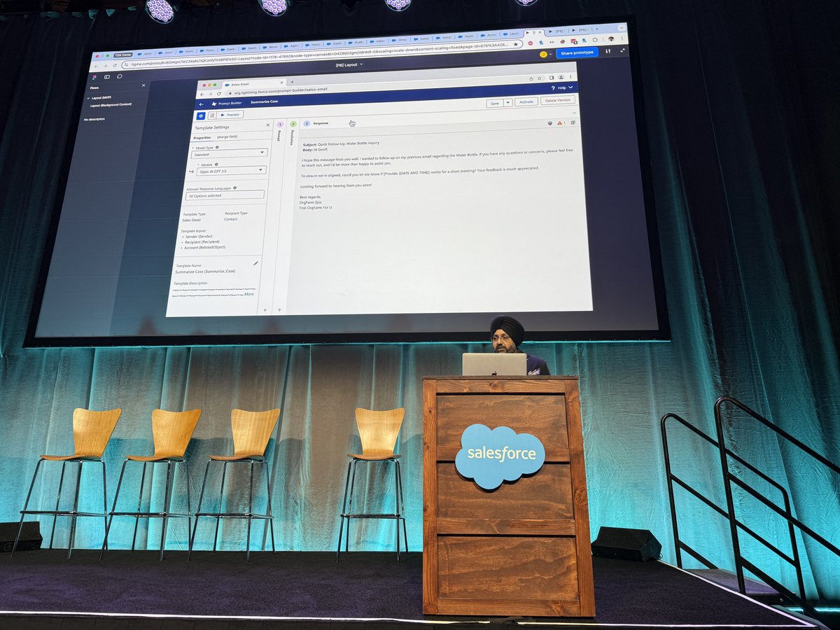Click the Model Type info icon

tap(217, 147)
